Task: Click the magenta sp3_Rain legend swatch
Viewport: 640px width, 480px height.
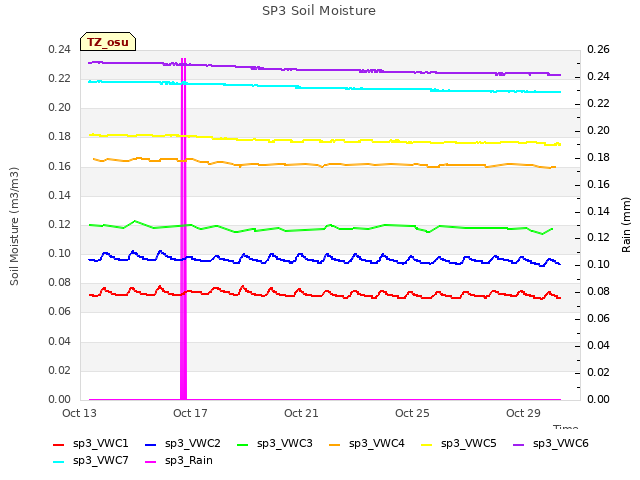Action: tap(151, 462)
